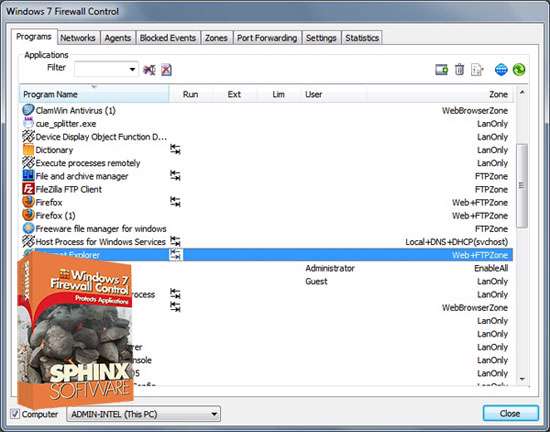Select the ClamWin Antivirus (1) row
Screen dimensions: 550x432
pos(266,110)
